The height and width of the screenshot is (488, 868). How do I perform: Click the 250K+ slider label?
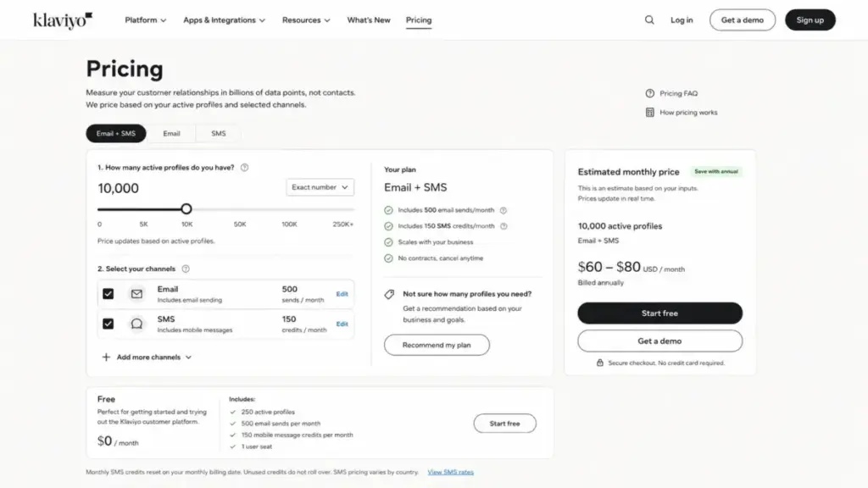click(342, 225)
